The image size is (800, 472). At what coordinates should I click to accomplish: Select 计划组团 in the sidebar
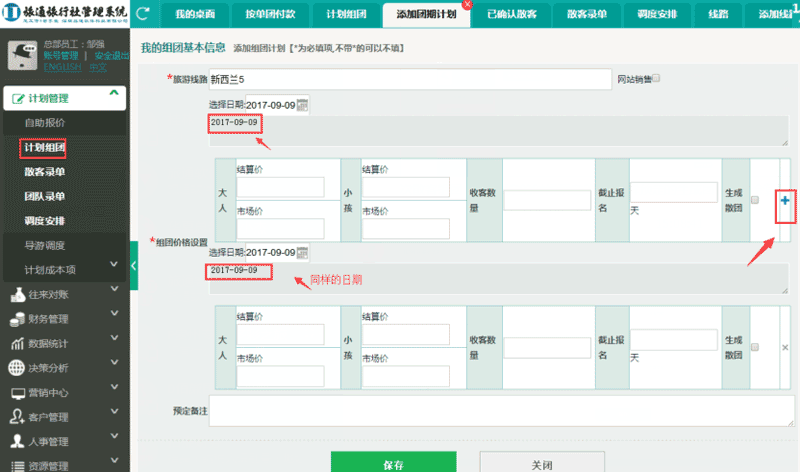tap(44, 148)
